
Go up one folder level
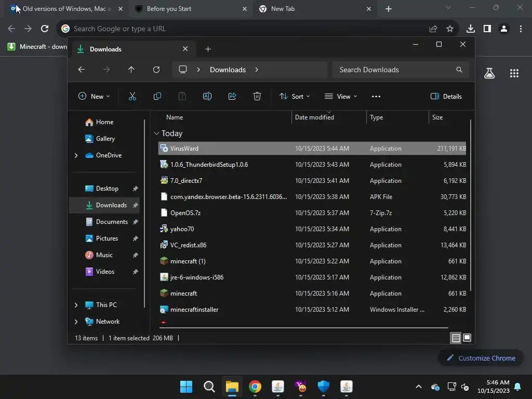coord(131,70)
